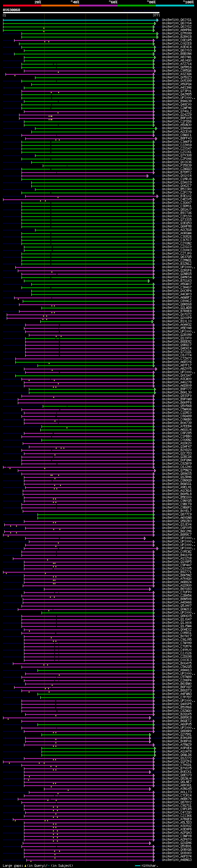
Task: Click hit label UniRef100_Q3AGA0
Action: point(177,128)
